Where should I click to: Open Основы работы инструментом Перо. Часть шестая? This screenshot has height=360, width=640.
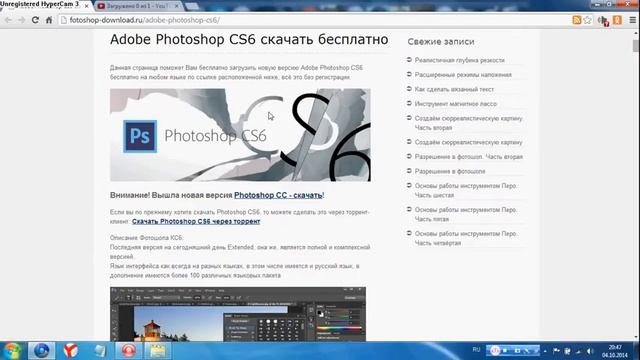click(466, 190)
